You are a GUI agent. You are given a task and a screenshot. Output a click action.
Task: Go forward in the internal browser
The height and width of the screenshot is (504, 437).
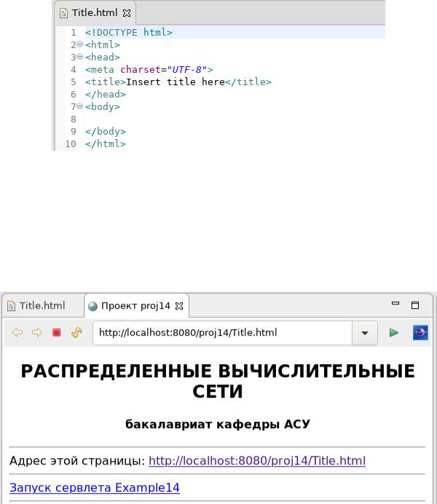click(x=37, y=332)
